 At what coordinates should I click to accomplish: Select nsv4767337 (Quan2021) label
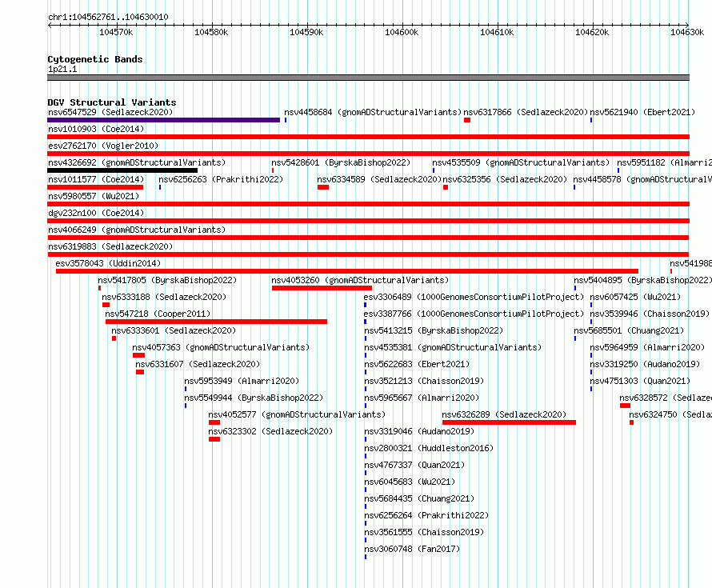tap(414, 465)
